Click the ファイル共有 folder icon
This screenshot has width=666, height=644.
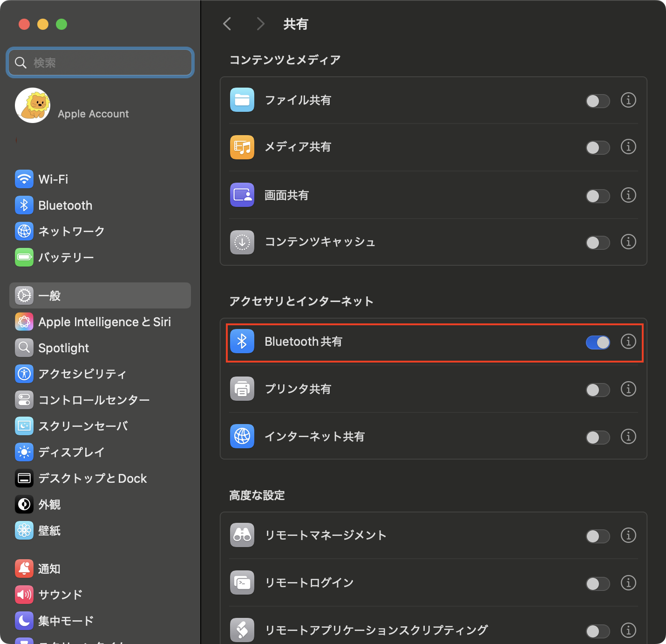(242, 100)
